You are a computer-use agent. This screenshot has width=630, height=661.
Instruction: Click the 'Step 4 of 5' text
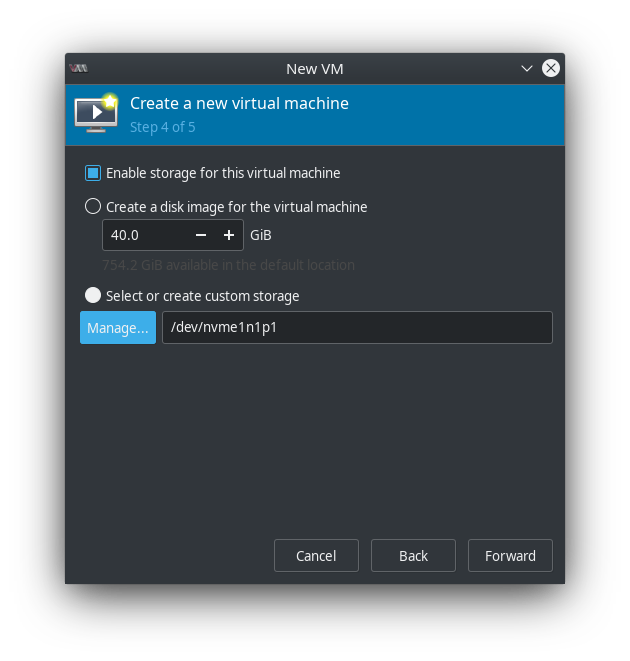click(163, 127)
